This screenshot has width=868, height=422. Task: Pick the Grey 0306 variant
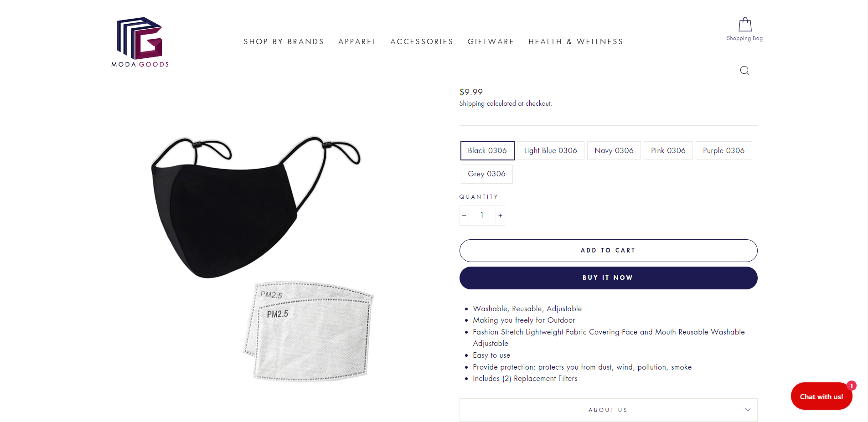486,174
